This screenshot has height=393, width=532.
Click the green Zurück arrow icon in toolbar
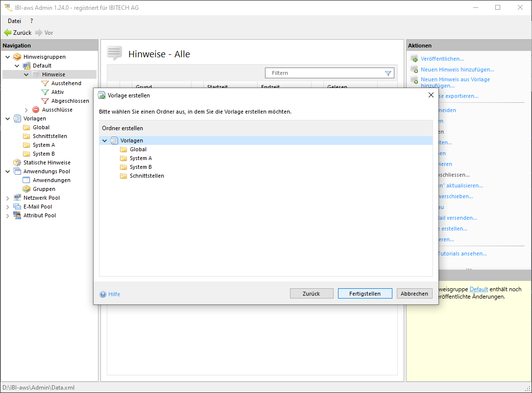7,33
